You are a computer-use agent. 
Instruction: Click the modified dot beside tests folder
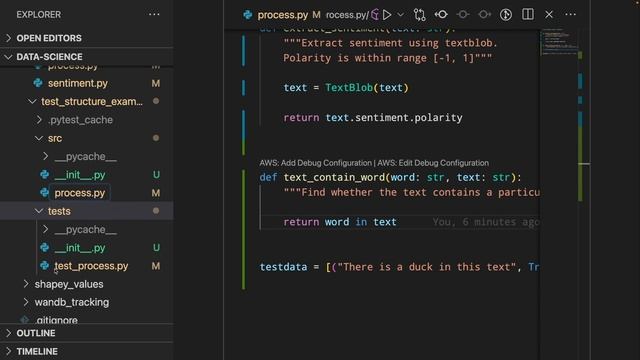pyautogui.click(x=156, y=211)
